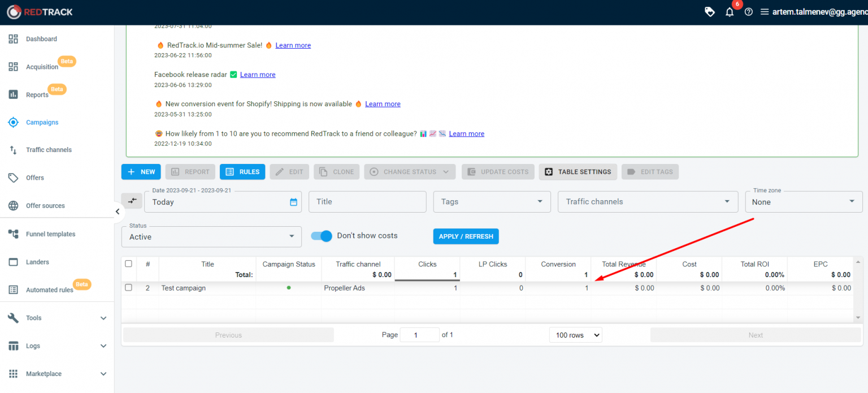Disable the Don't show costs toggle
This screenshot has width=868, height=393.
pyautogui.click(x=321, y=236)
